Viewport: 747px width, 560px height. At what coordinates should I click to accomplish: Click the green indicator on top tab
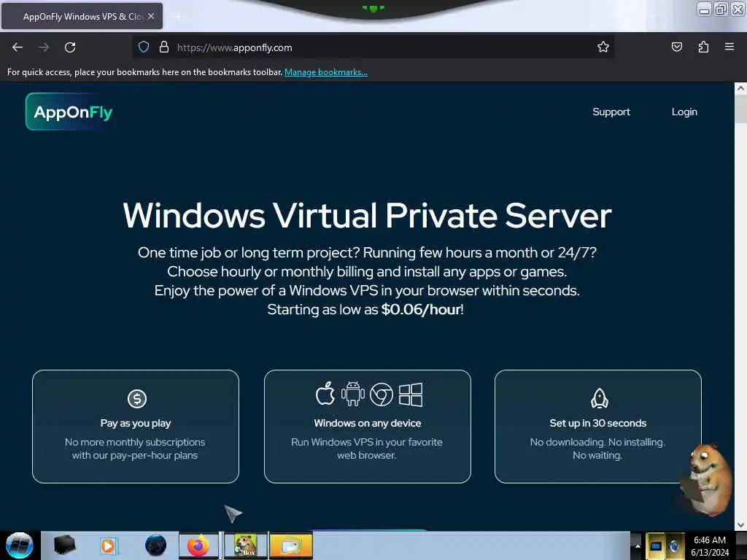click(373, 8)
